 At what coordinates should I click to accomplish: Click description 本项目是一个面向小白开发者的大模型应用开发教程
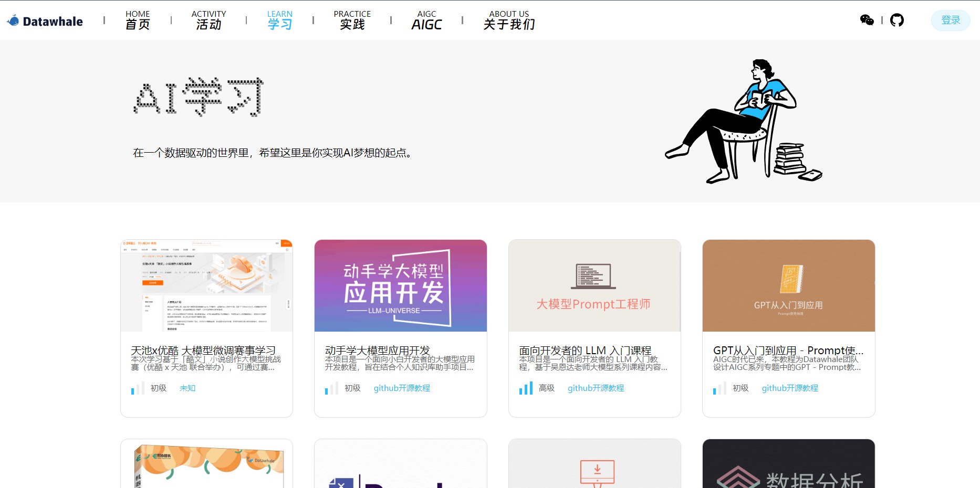pyautogui.click(x=400, y=363)
